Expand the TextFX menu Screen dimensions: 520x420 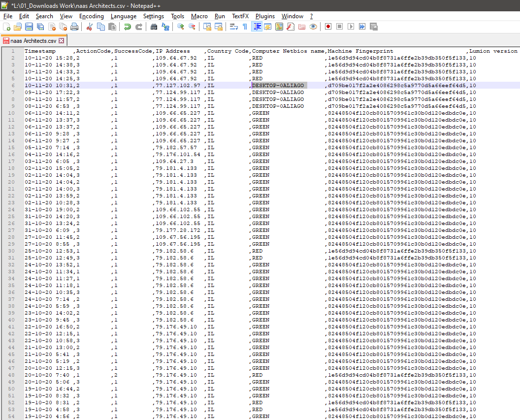tap(240, 16)
